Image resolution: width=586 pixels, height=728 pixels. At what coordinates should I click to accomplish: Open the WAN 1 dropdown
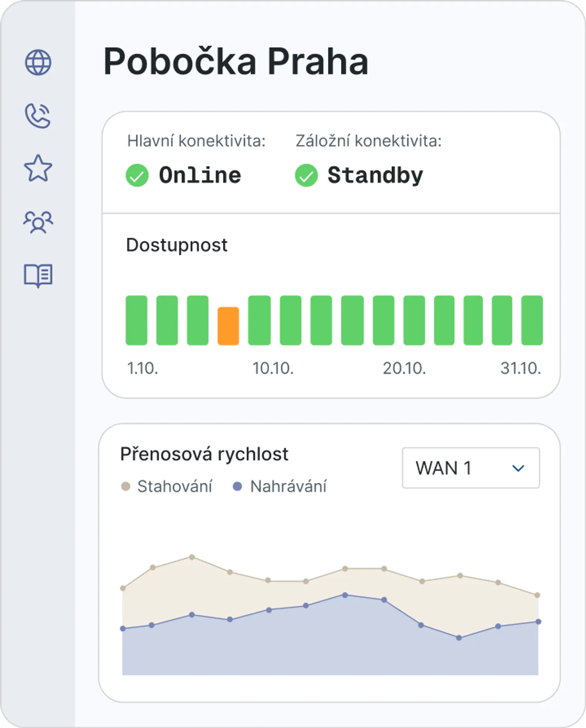[470, 468]
